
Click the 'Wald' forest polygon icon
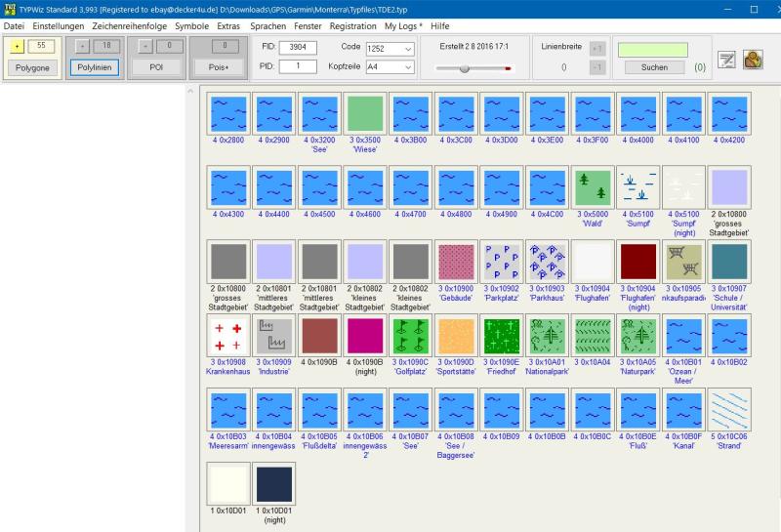[594, 186]
